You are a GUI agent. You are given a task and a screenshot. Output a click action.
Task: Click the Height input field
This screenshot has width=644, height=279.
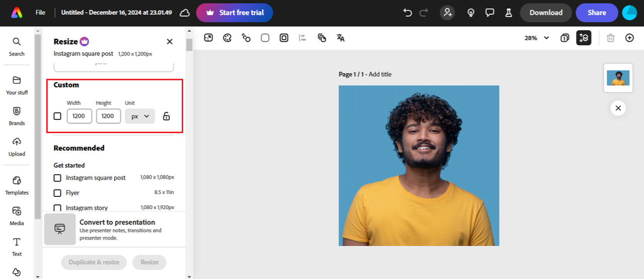(108, 116)
